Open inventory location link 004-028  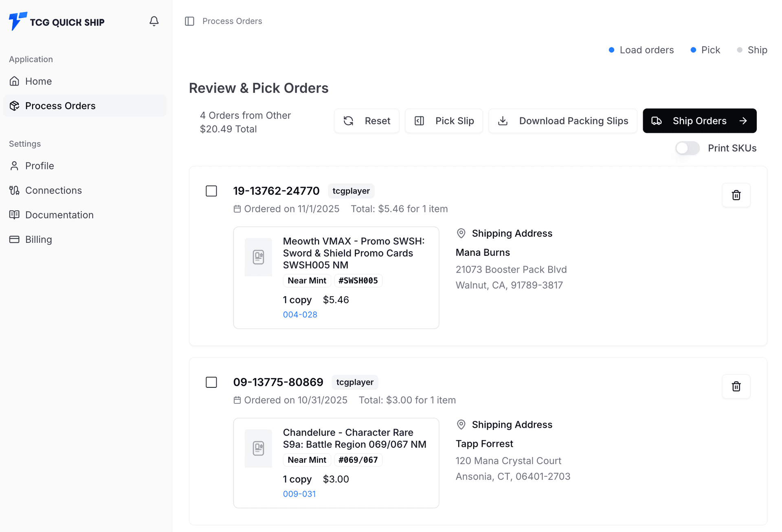[x=300, y=314]
